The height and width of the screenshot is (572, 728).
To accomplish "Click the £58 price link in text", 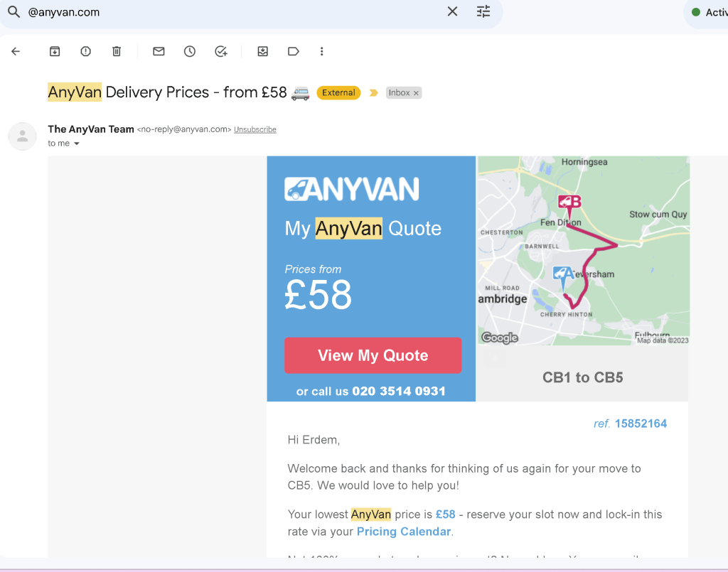I will pyautogui.click(x=445, y=514).
